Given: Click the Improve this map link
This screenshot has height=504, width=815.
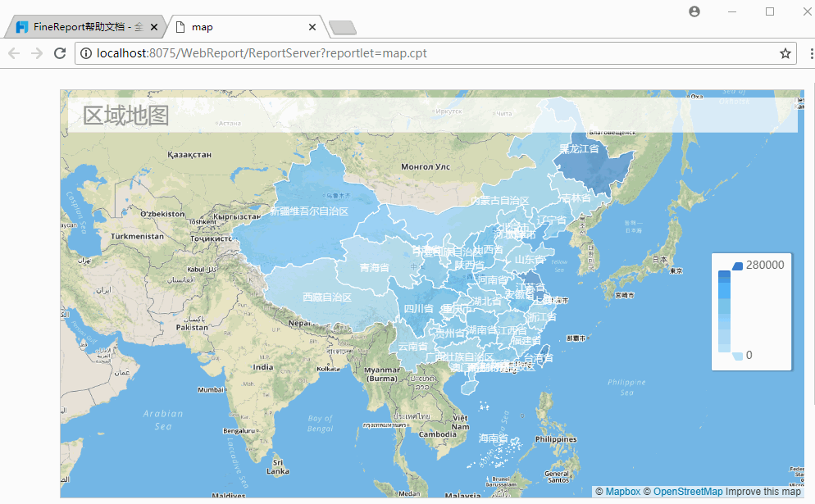Looking at the screenshot, I should [763, 492].
